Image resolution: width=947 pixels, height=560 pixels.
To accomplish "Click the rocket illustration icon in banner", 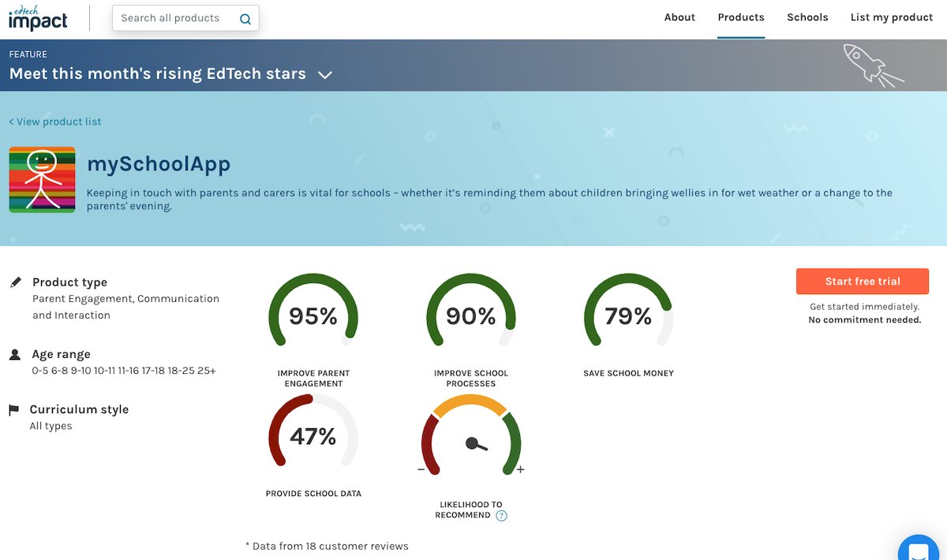I will pyautogui.click(x=873, y=65).
